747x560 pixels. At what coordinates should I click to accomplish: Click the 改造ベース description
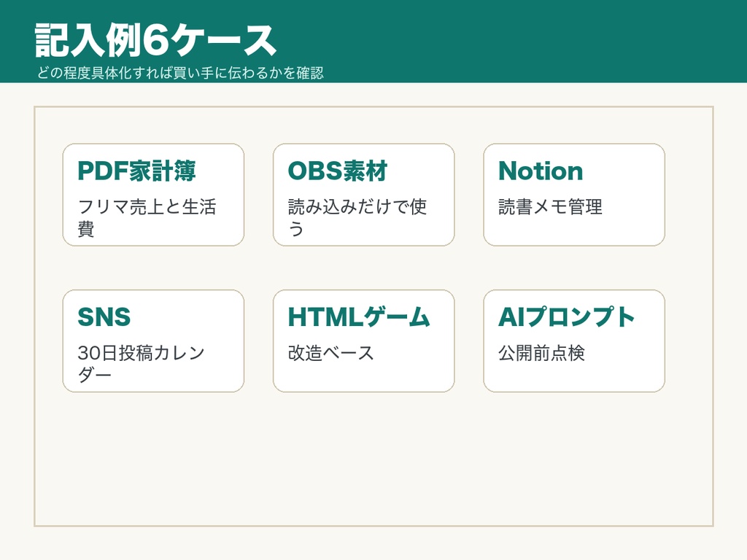point(331,353)
